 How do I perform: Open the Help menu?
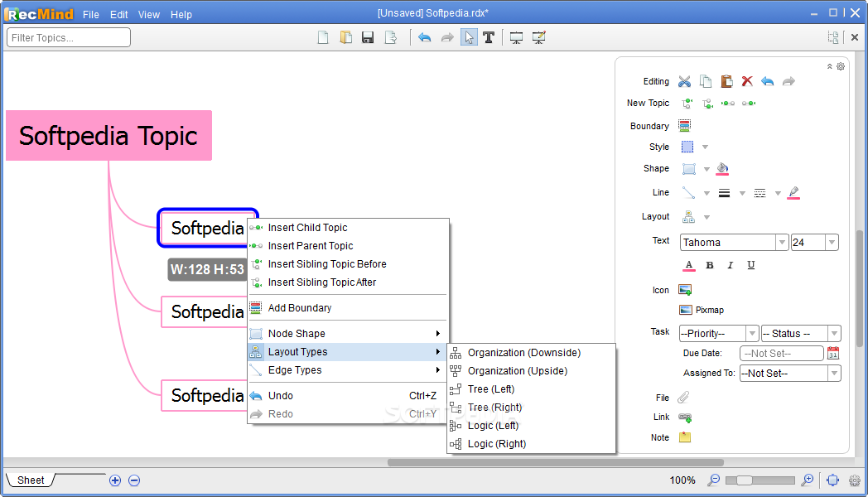click(x=181, y=15)
